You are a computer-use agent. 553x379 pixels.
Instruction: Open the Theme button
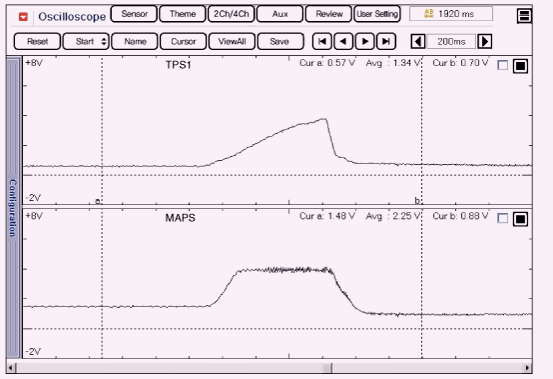pyautogui.click(x=182, y=14)
